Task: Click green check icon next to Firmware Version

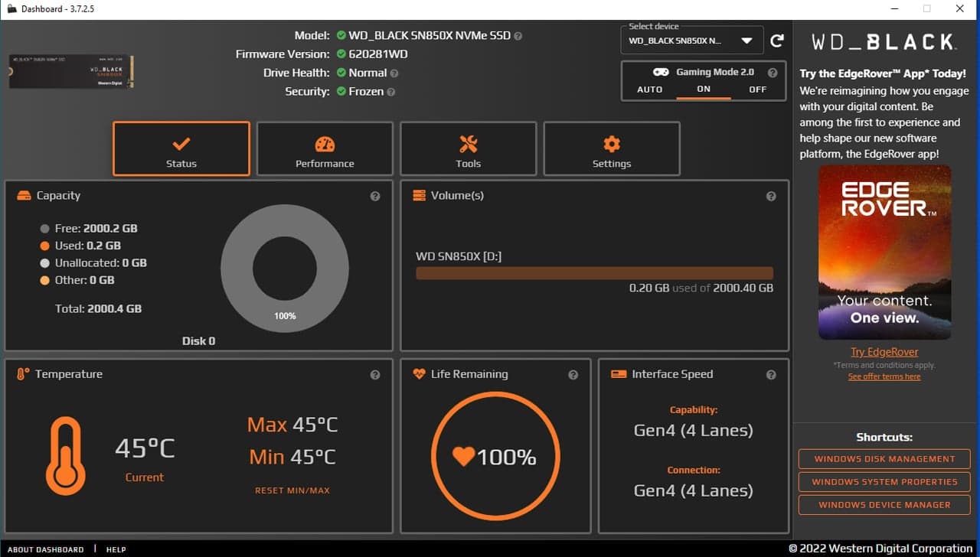Action: coord(341,54)
